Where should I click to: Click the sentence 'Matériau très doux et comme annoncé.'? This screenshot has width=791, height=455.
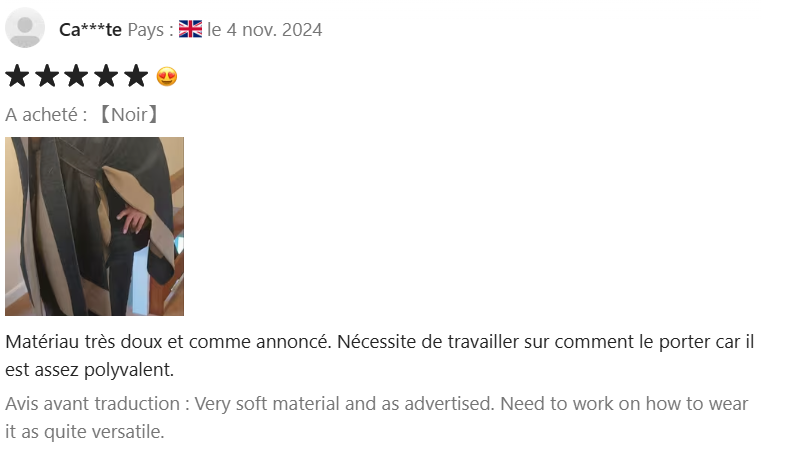[x=168, y=342]
